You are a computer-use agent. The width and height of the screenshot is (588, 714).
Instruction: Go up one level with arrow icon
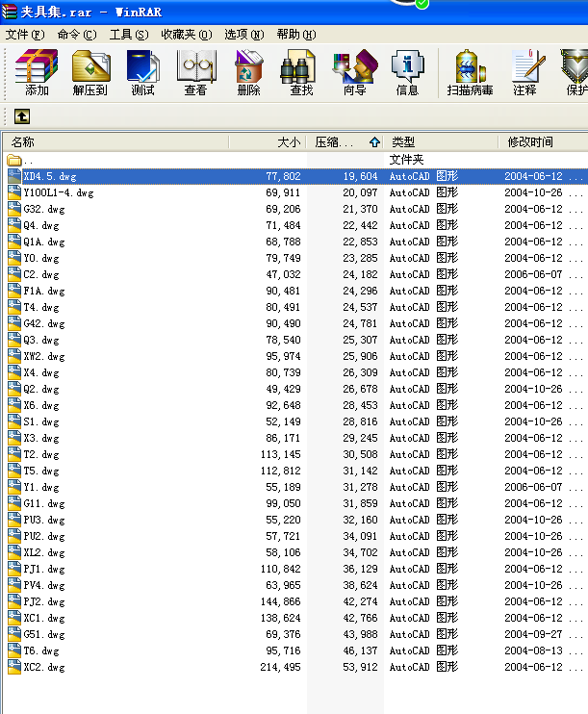tap(22, 116)
